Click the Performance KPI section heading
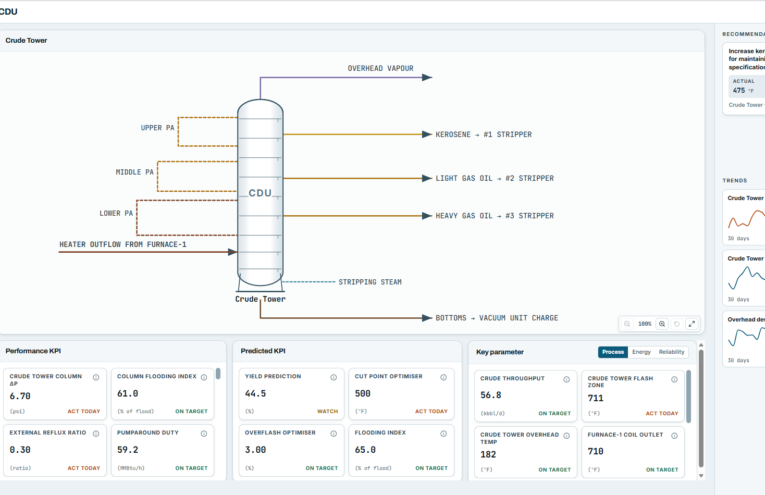This screenshot has height=495, width=765. coord(33,351)
